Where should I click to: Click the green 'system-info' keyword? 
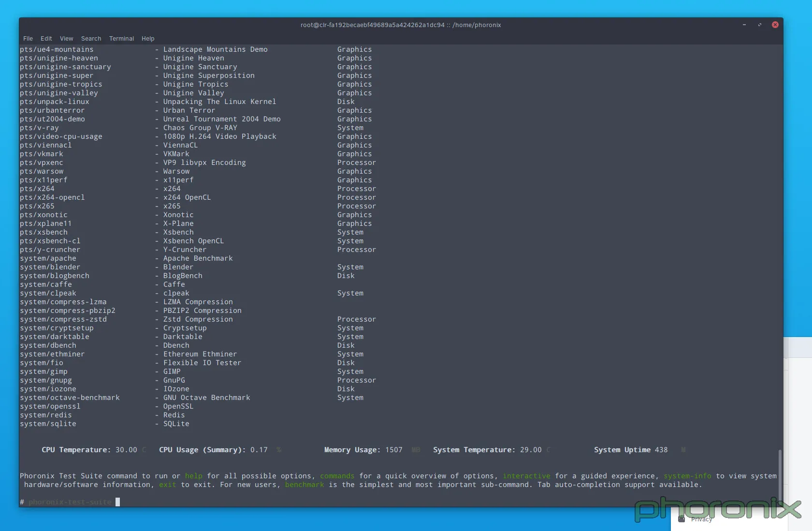(687, 476)
